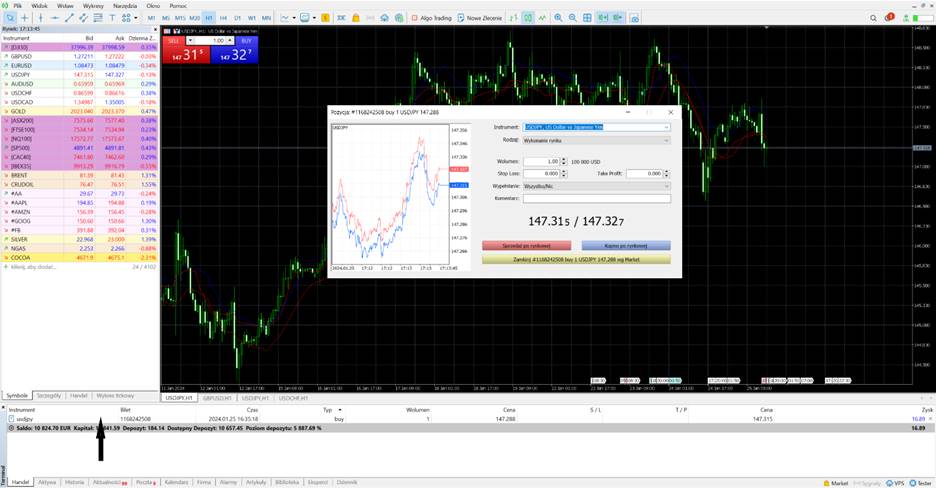
Task: Choose the Fibonacci retracement tool
Action: pyautogui.click(x=98, y=18)
